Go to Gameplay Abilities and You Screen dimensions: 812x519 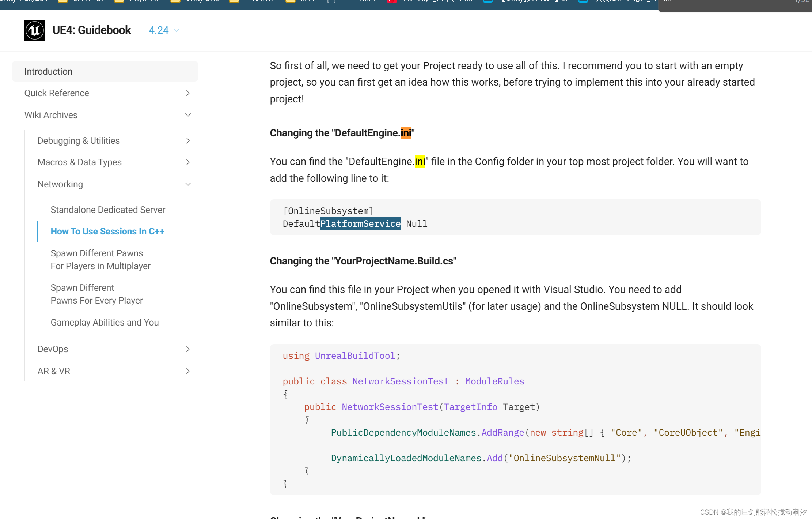pos(105,323)
